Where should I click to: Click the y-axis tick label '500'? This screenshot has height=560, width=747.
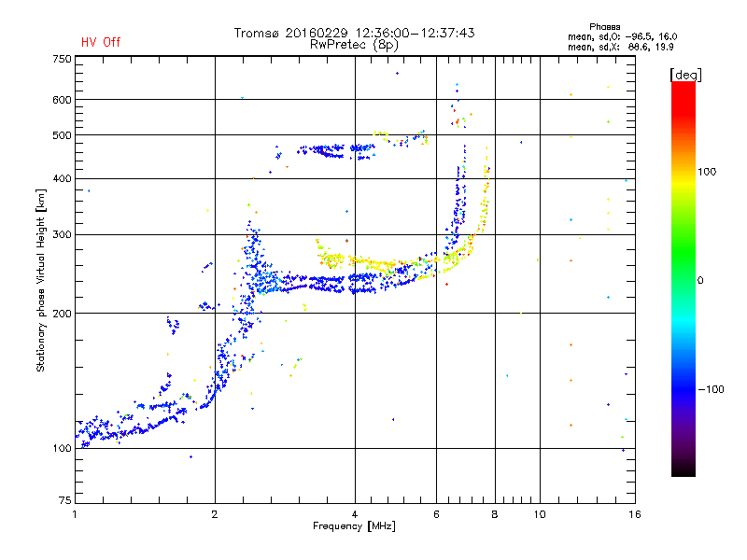pos(62,135)
